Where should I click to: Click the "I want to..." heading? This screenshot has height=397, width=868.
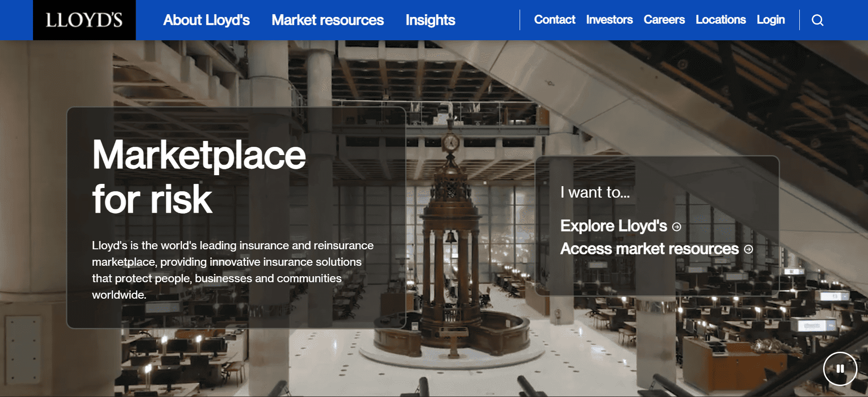595,193
